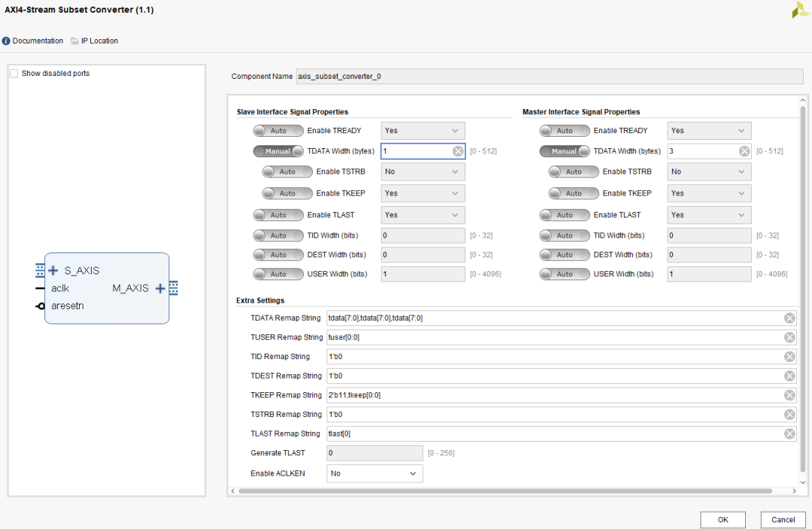Toggle master Enable TREADY Auto switch
812x529 pixels.
(564, 131)
